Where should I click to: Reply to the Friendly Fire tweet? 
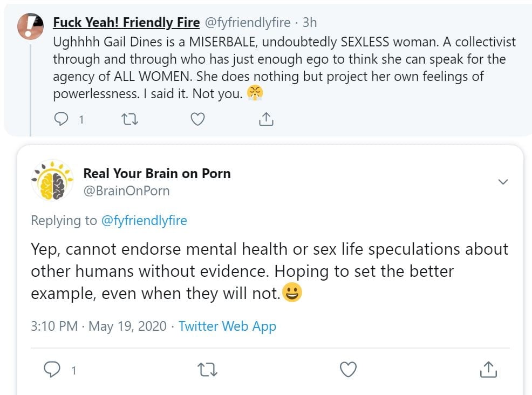click(62, 119)
